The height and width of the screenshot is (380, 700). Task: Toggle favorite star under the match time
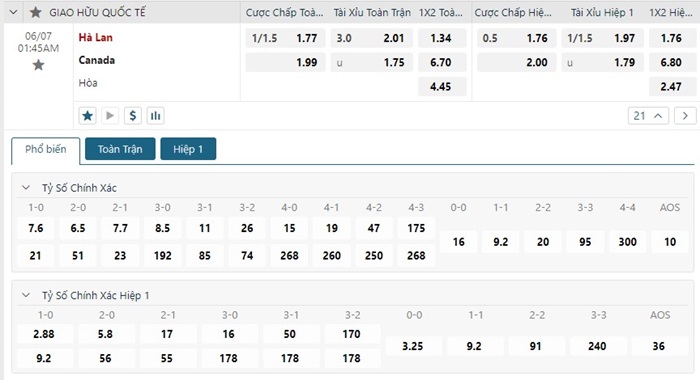38,65
